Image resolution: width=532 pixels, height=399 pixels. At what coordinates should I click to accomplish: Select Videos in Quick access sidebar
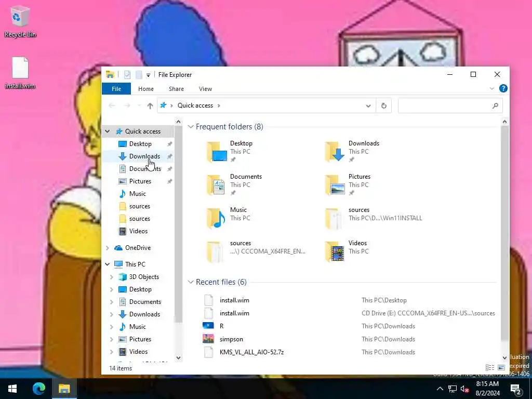click(x=138, y=231)
